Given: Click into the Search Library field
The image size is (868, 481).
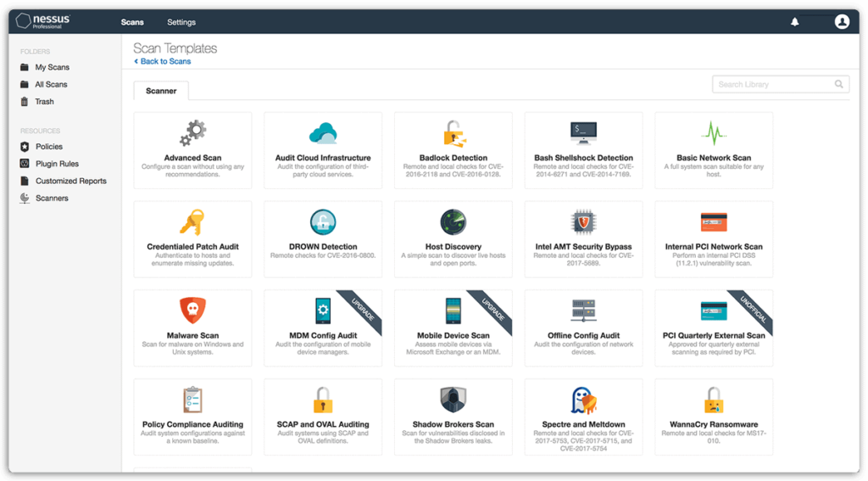Looking at the screenshot, I should [x=781, y=84].
